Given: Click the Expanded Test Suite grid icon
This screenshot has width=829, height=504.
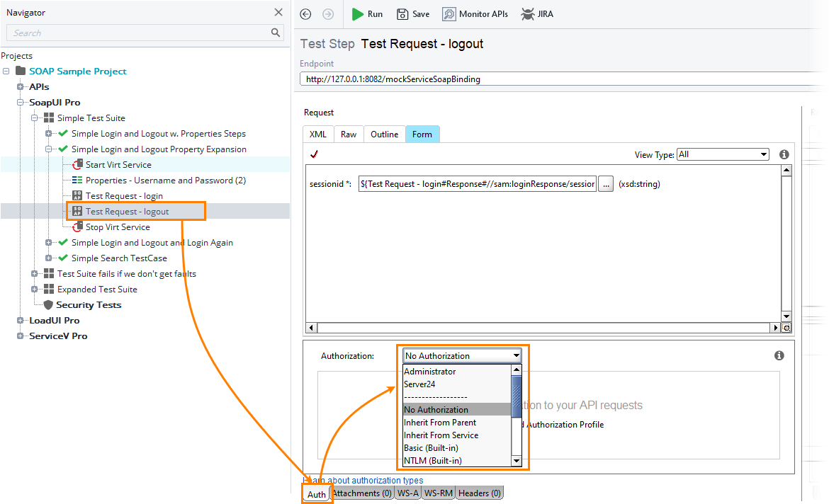Looking at the screenshot, I should point(49,289).
